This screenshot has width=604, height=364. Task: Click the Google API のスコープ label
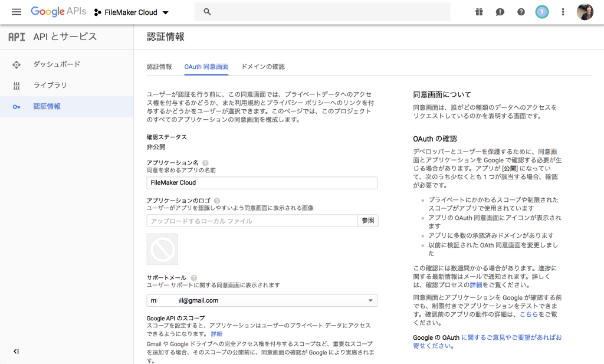176,318
